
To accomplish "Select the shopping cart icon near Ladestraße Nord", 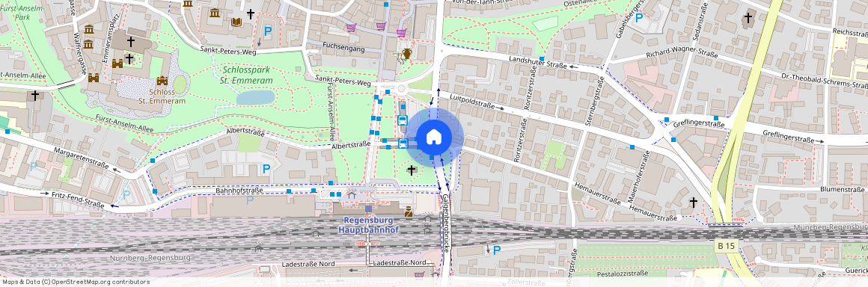I will pyautogui.click(x=420, y=274).
